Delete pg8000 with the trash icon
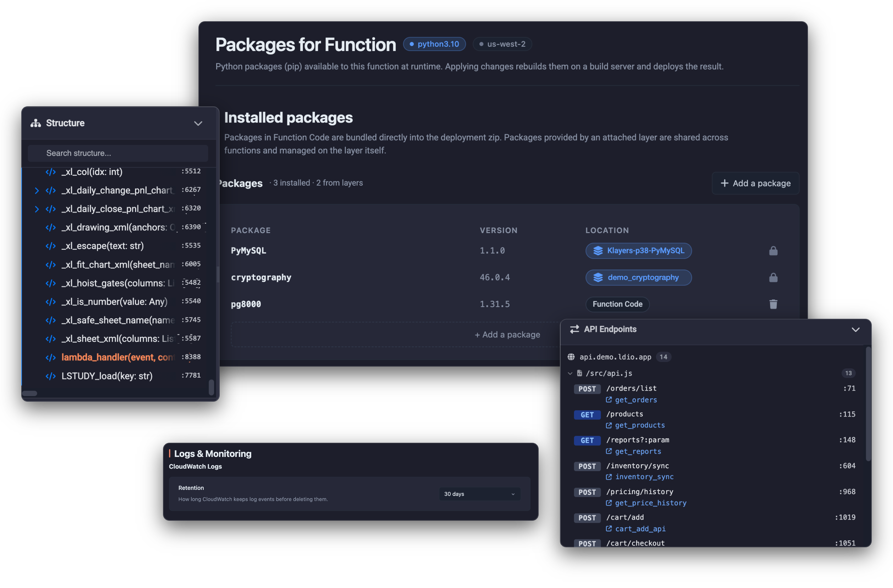The image size is (893, 588). [x=773, y=304]
